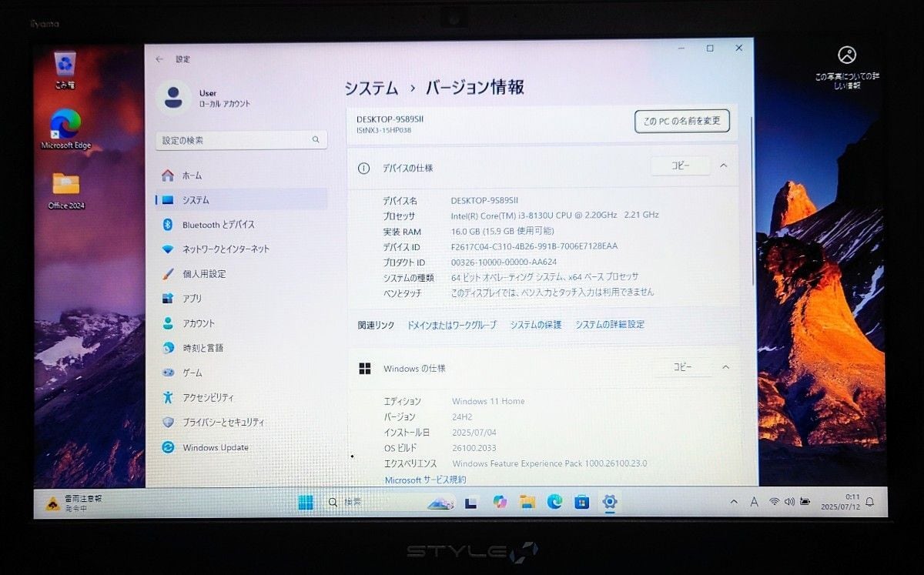Click the Bluetooth icon in sidebar
This screenshot has height=575, width=924.
(x=168, y=225)
